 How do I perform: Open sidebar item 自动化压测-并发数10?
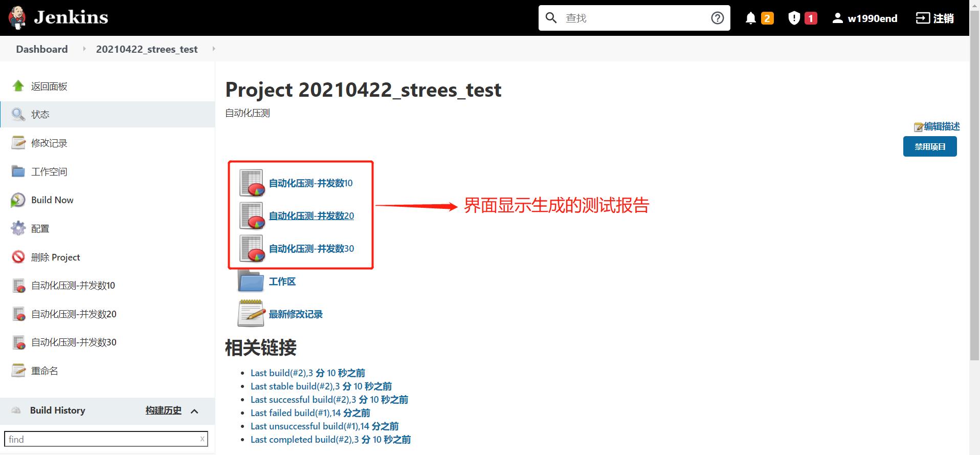(73, 286)
